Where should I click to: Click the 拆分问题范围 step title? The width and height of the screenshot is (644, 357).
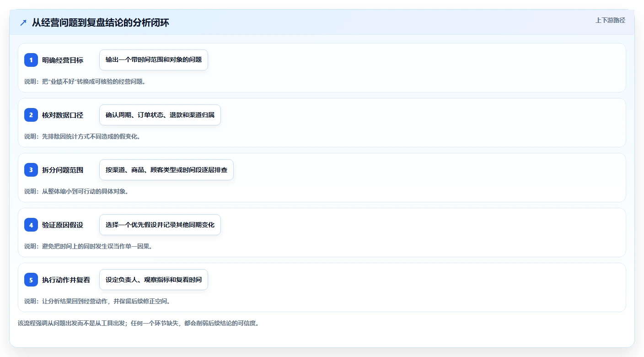[x=63, y=170]
